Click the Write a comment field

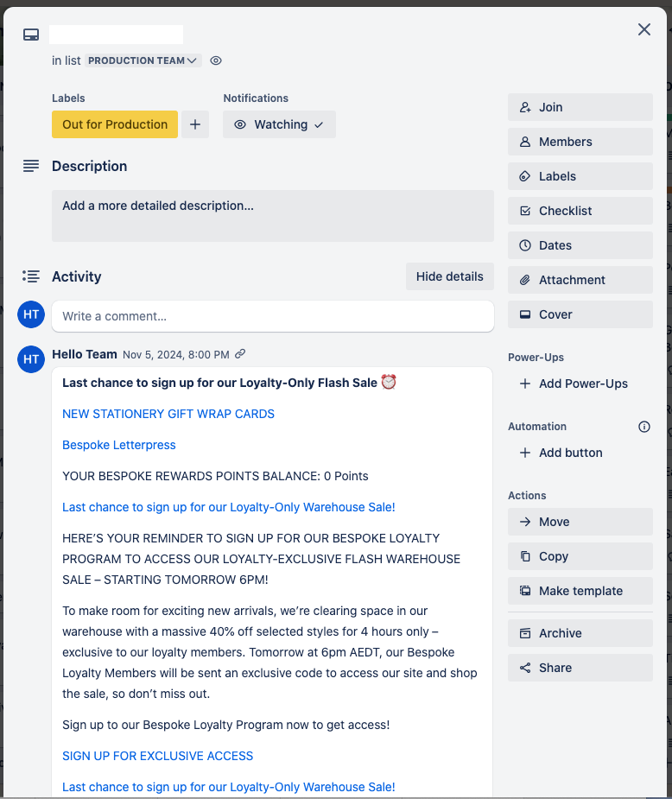click(x=273, y=316)
